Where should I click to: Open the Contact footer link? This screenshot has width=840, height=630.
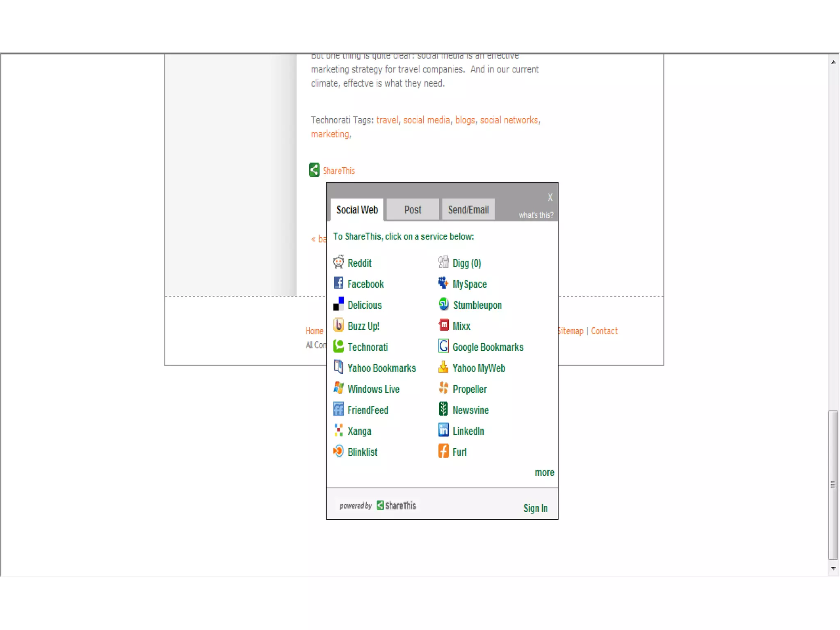pos(604,331)
